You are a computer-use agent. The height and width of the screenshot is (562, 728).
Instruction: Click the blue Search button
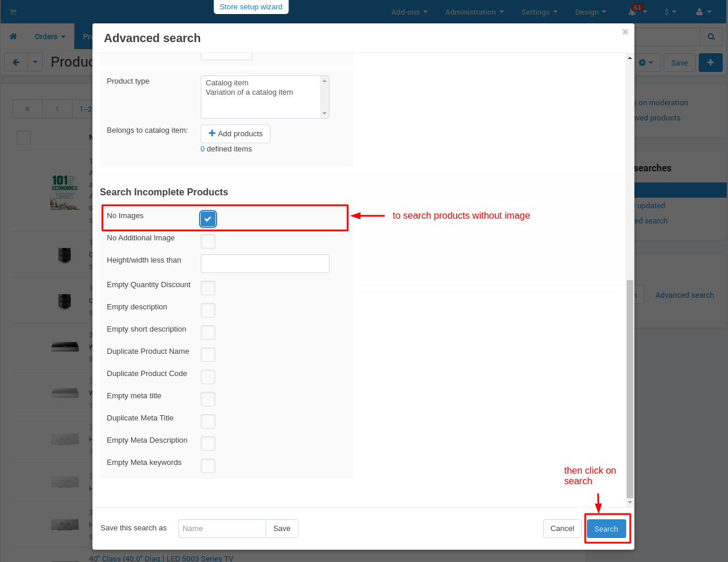click(x=606, y=529)
